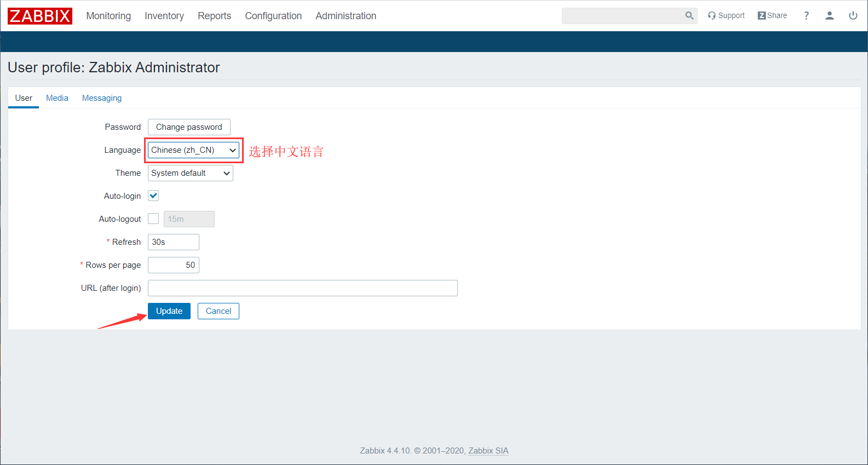Open the help question mark icon
Screen dimensions: 868x465
806,16
